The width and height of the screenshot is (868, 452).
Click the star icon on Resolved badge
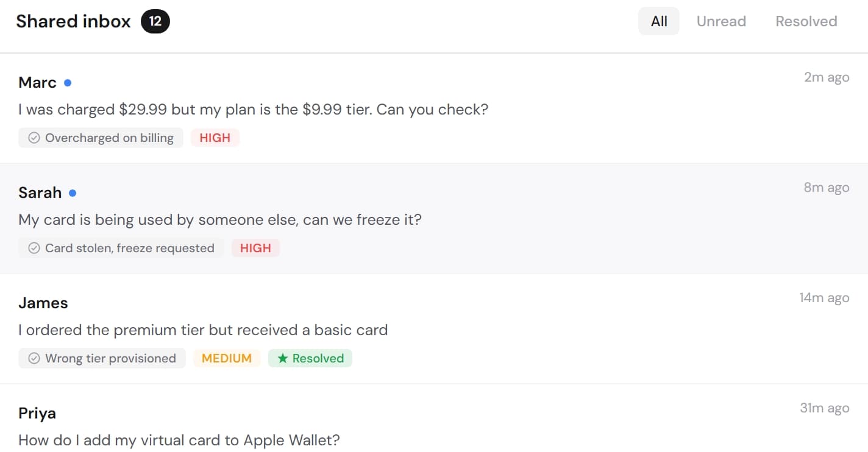pos(283,359)
